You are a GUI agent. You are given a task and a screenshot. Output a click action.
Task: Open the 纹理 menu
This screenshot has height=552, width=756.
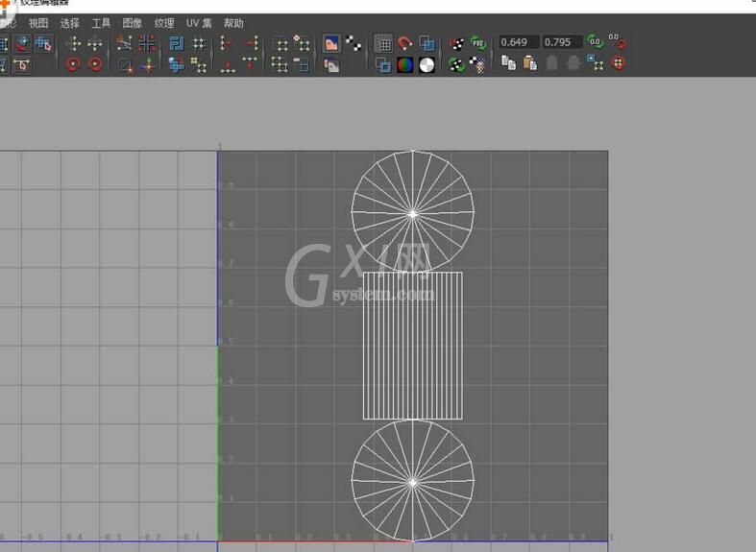(x=164, y=23)
